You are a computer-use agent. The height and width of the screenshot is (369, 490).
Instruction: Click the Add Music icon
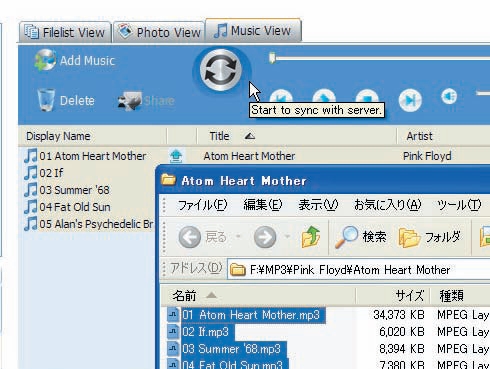tap(45, 60)
